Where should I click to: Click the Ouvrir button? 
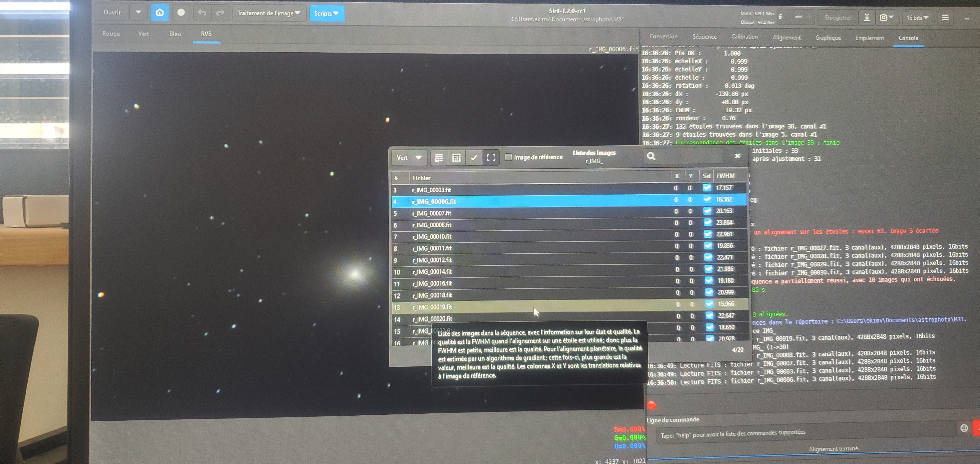point(112,12)
